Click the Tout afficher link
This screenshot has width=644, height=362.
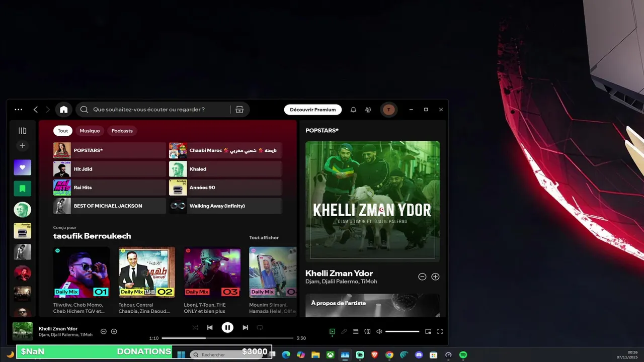[x=264, y=238]
